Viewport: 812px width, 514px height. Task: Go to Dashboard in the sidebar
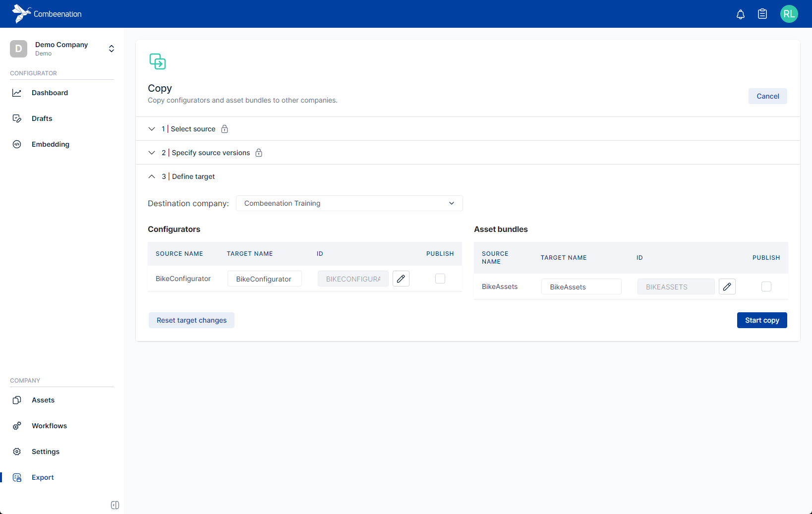pos(50,93)
